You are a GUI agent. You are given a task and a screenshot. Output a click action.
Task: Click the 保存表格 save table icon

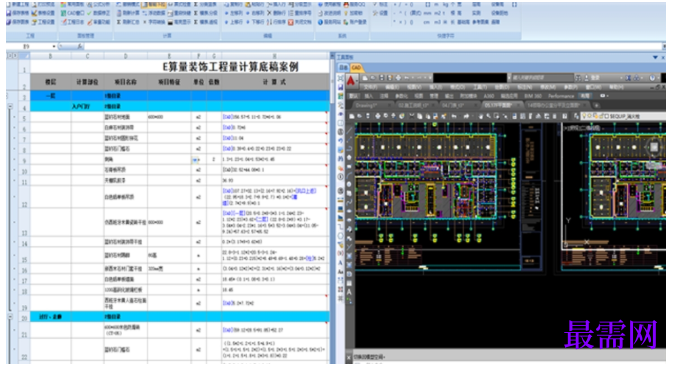tap(9, 13)
